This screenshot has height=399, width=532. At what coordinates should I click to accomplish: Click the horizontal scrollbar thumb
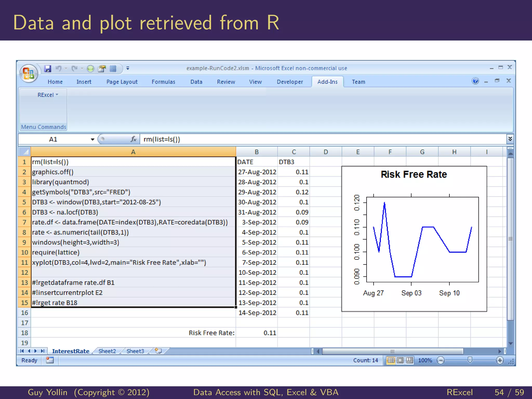click(393, 351)
